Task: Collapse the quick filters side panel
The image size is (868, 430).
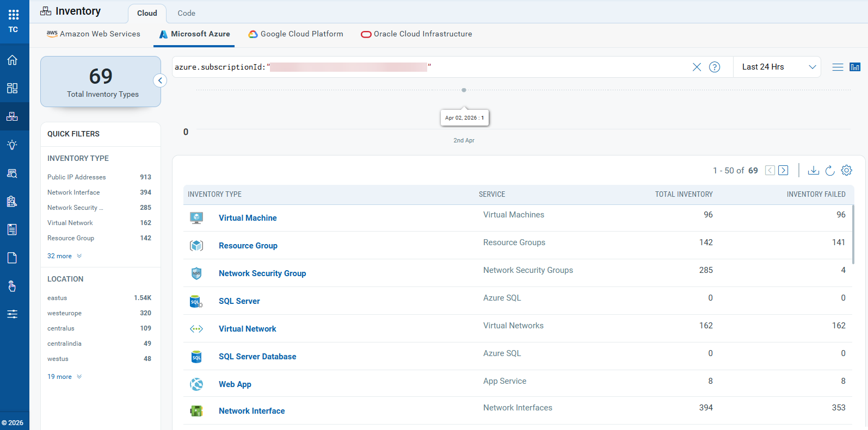Action: coord(160,80)
